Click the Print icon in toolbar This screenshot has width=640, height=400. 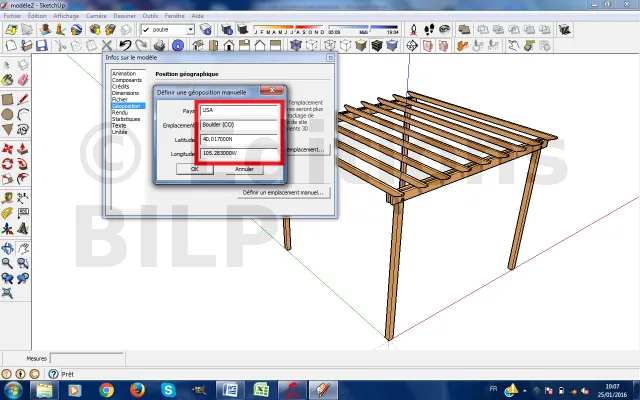tap(161, 45)
